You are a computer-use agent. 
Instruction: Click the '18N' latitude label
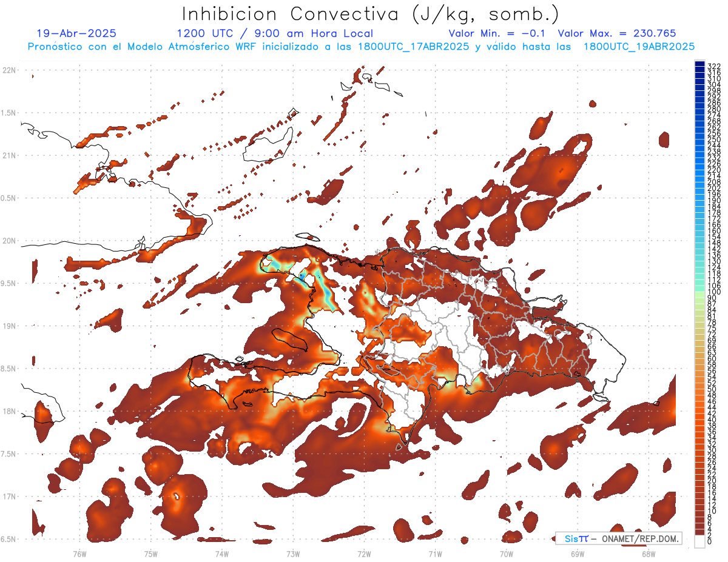(10, 411)
